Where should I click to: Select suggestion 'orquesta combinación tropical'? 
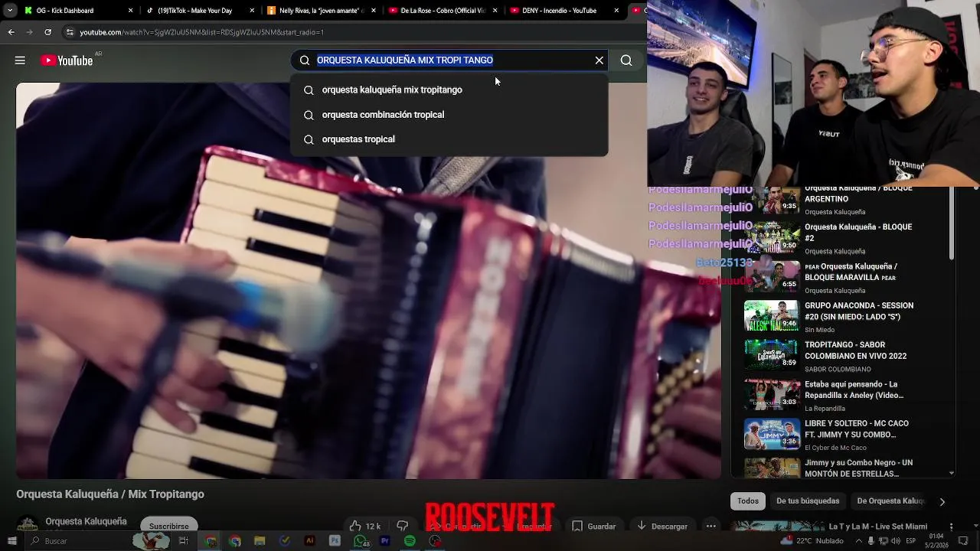pos(449,115)
